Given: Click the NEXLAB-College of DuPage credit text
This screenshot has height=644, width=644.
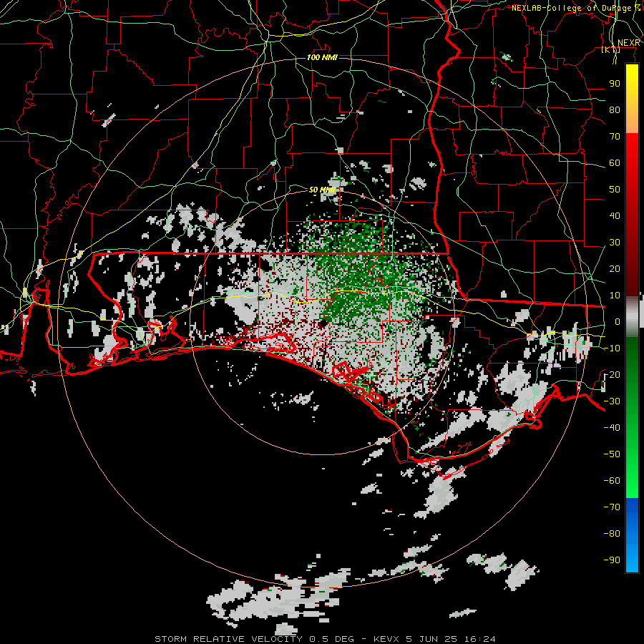Looking at the screenshot, I should 576,8.
